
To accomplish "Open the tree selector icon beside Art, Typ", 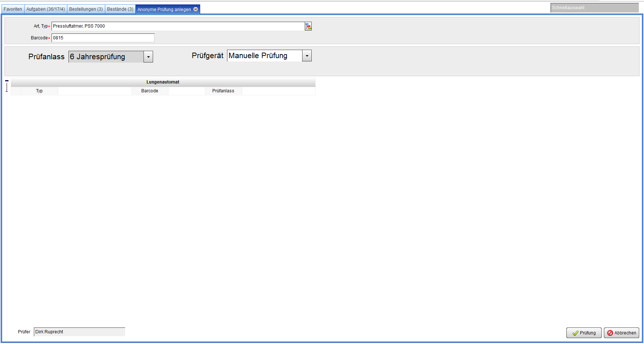I will 308,26.
